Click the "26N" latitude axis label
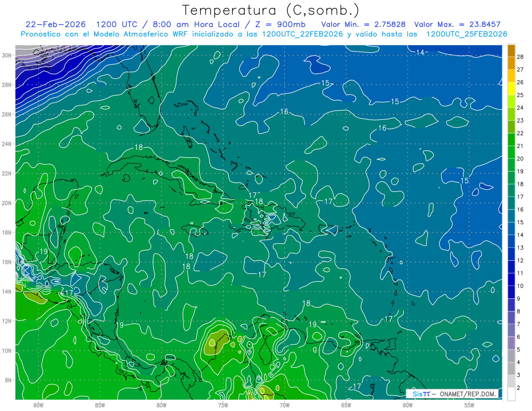The width and height of the screenshot is (532, 411). (x=7, y=114)
